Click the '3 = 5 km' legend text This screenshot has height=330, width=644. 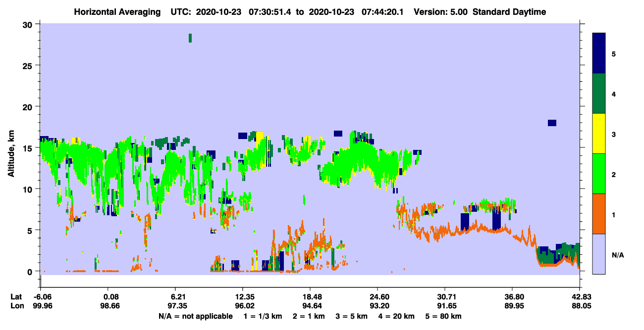tap(353, 316)
